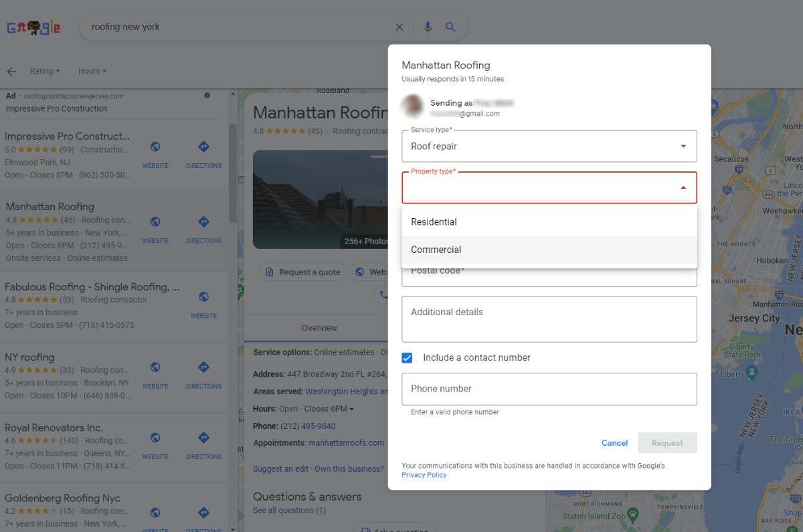This screenshot has width=803, height=532.
Task: Open the ad info icon for Impressive Pro Construction
Action: coord(207,96)
